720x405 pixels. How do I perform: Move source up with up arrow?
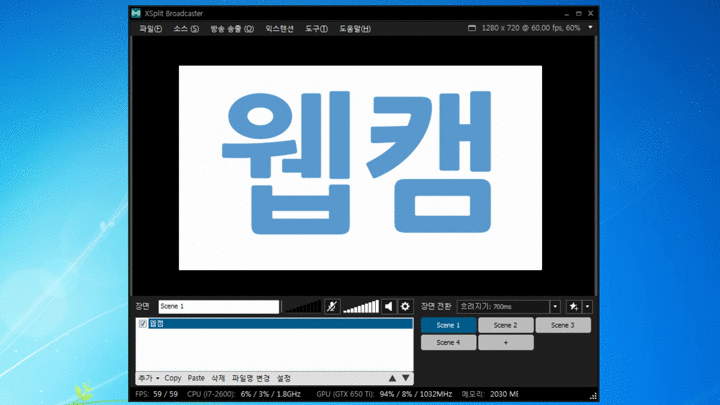click(x=392, y=378)
